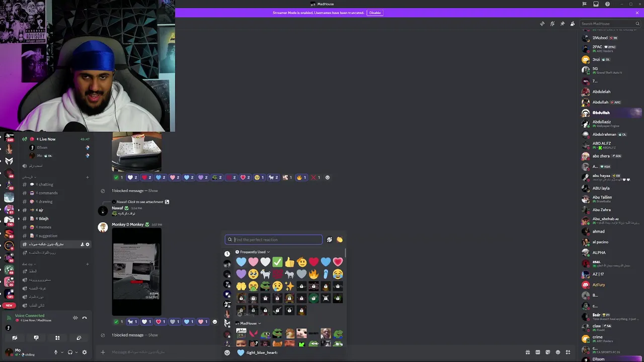The height and width of the screenshot is (362, 644).
Task: Open the tklejh channel
Action: click(55, 219)
